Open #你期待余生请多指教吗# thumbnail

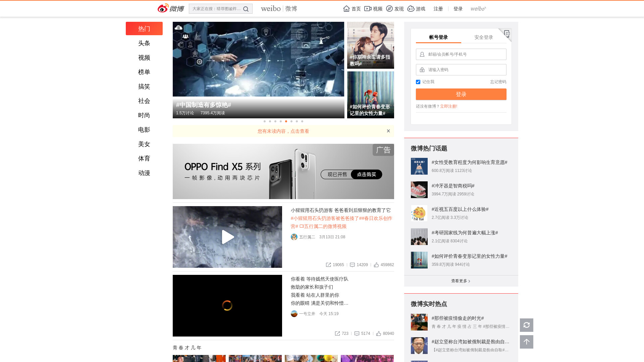pos(371,45)
